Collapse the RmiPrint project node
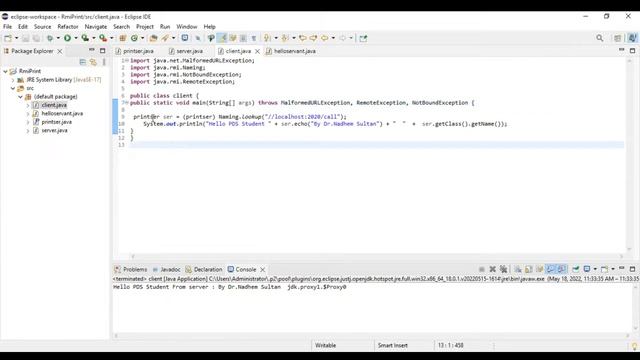Viewport: 640px width, 360px height. click(x=5, y=71)
